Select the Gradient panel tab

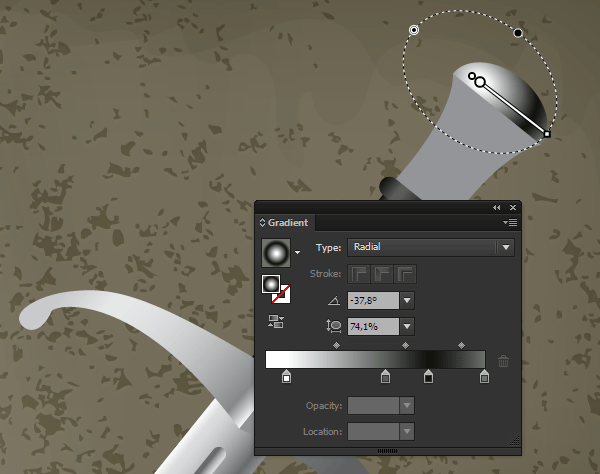pyautogui.click(x=285, y=223)
